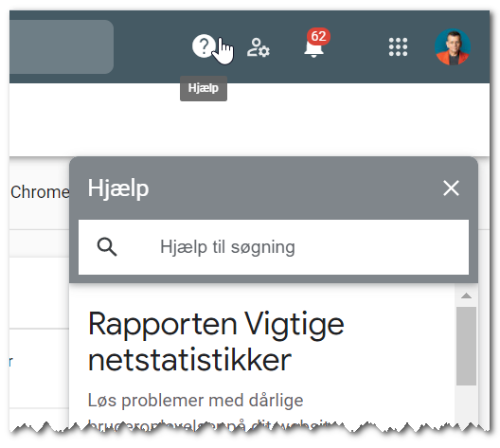
Task: Open the Google apps grid
Action: click(x=398, y=46)
